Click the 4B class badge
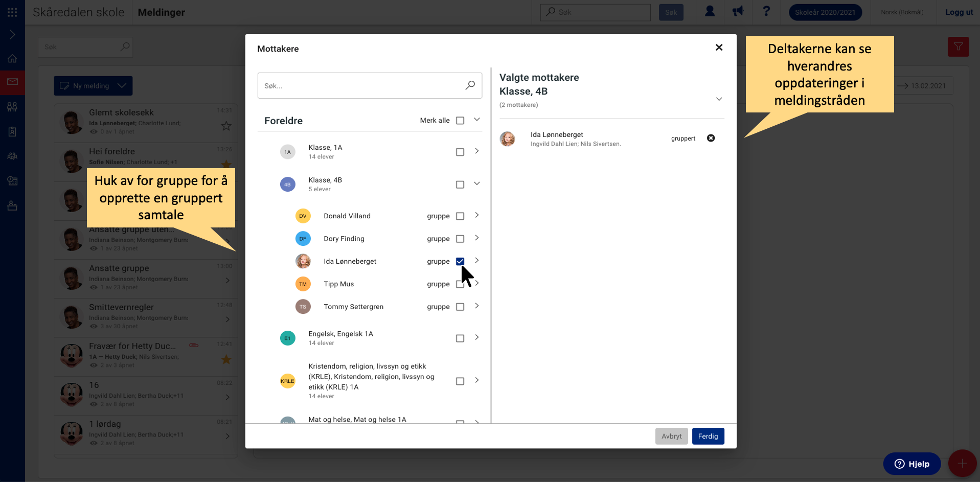 click(x=288, y=185)
